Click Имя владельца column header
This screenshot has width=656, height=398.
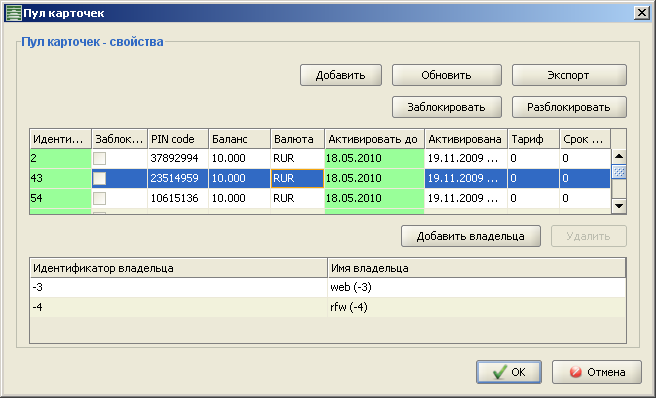[477, 268]
